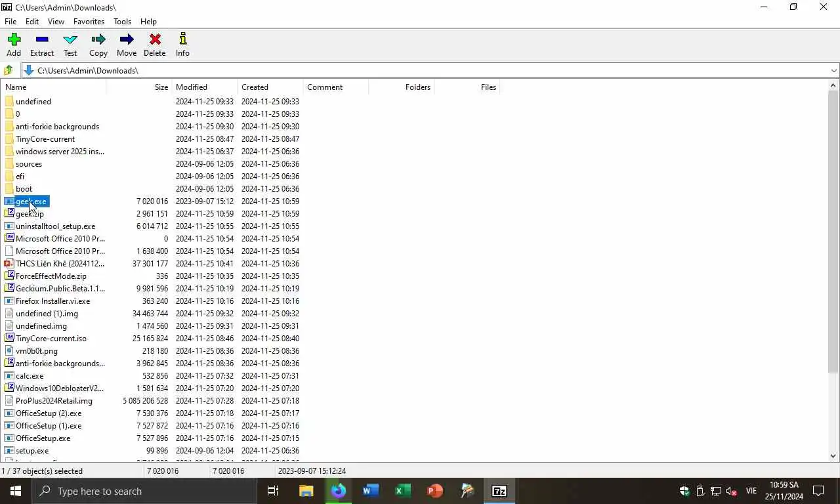Select ProPlus2024Retail.img file
The image size is (840, 504).
(49, 401)
